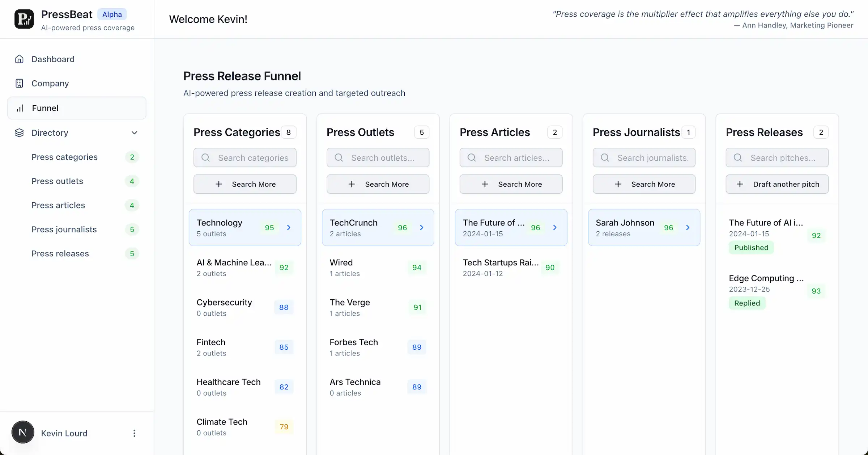Image resolution: width=868 pixels, height=455 pixels.
Task: Open Tech Startups Rai... article row
Action: click(511, 267)
